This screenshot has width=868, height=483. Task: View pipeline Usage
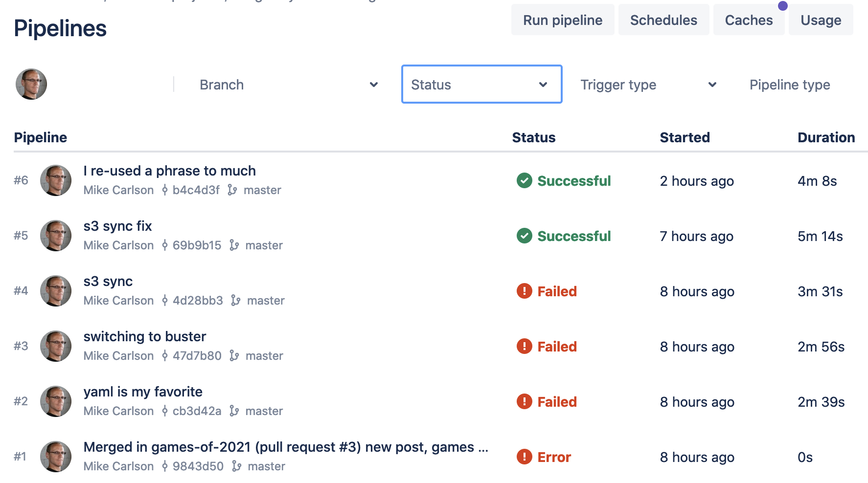pos(821,20)
